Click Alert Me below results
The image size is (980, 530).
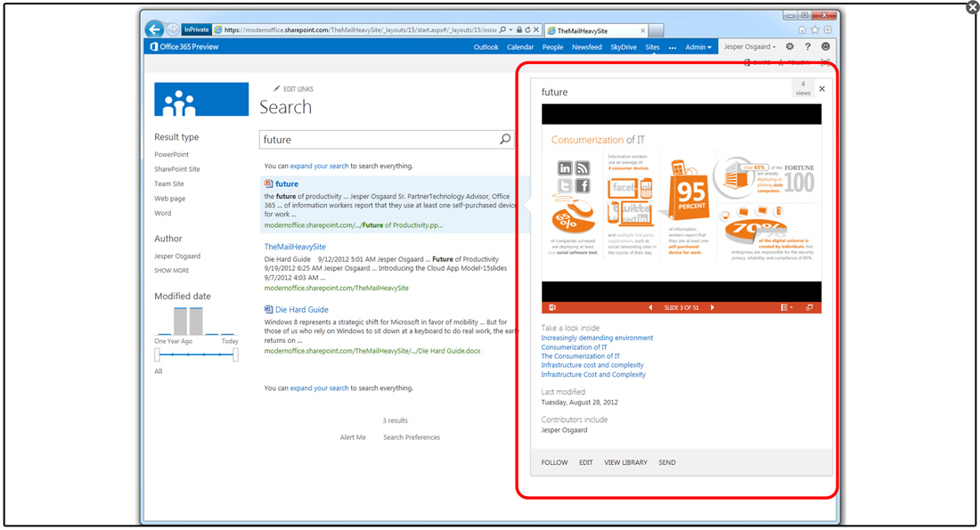(x=353, y=437)
